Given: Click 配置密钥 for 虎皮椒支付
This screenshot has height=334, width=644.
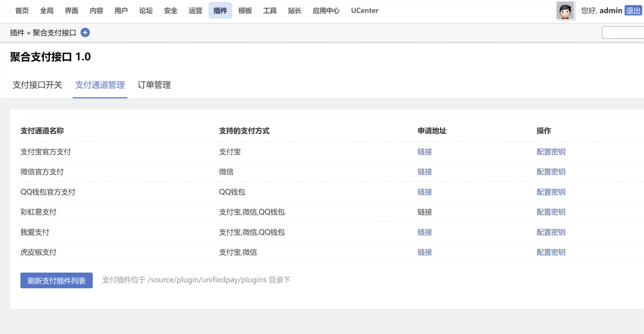Looking at the screenshot, I should [x=551, y=252].
